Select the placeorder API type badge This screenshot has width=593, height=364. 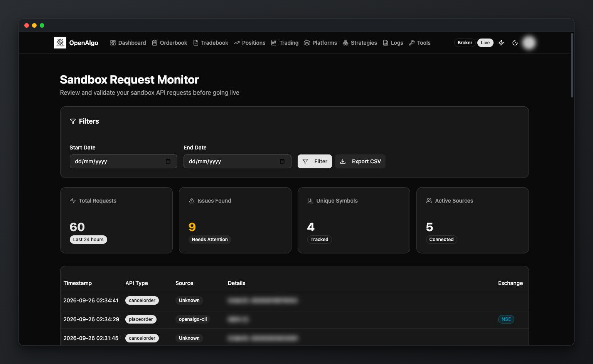pos(141,319)
